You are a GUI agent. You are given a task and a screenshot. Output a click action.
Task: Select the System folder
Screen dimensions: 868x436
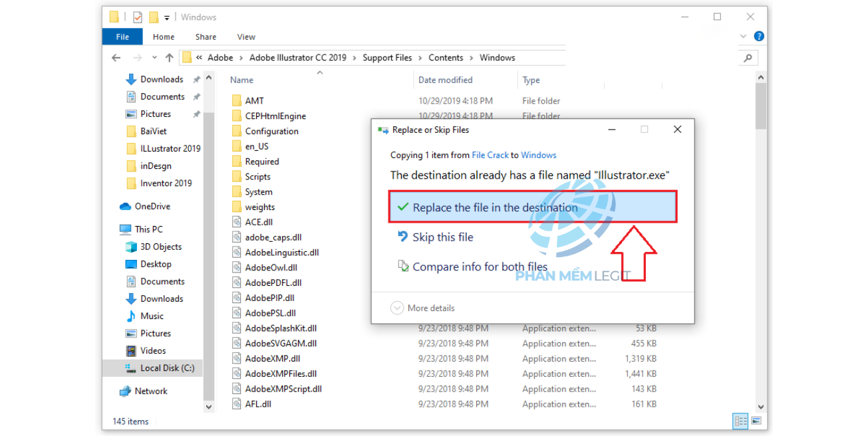[x=259, y=192]
